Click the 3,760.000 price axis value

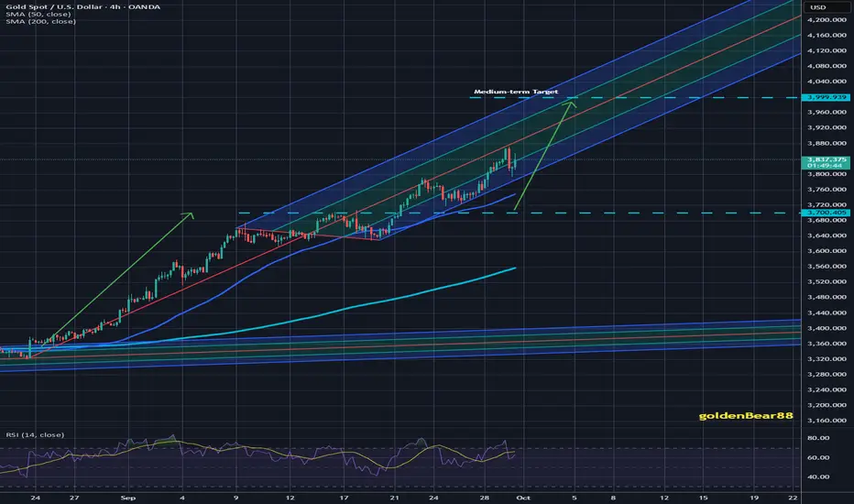click(827, 189)
